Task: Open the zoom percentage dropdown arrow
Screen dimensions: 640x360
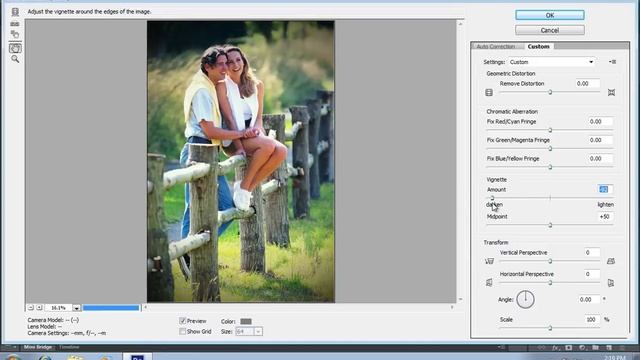Action: point(76,308)
